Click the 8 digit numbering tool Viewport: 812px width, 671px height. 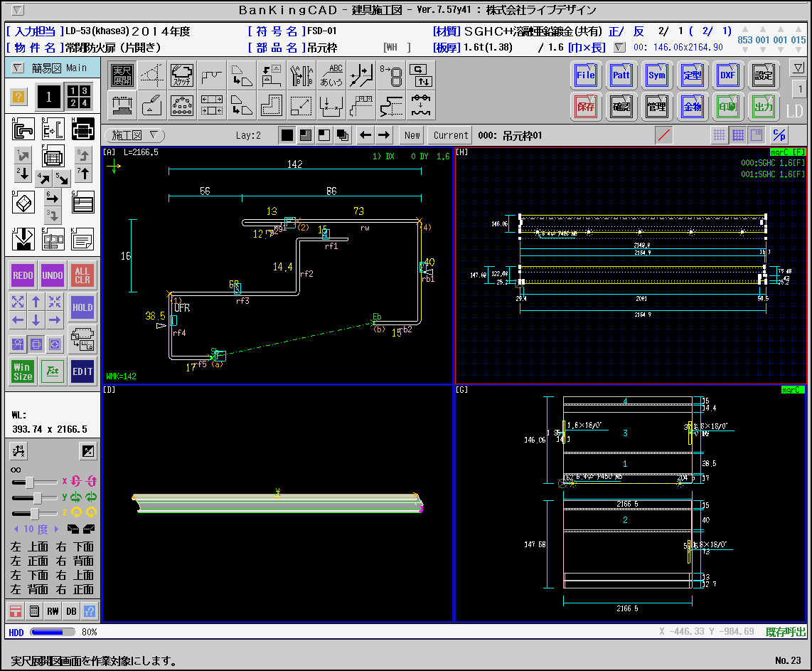(x=391, y=75)
